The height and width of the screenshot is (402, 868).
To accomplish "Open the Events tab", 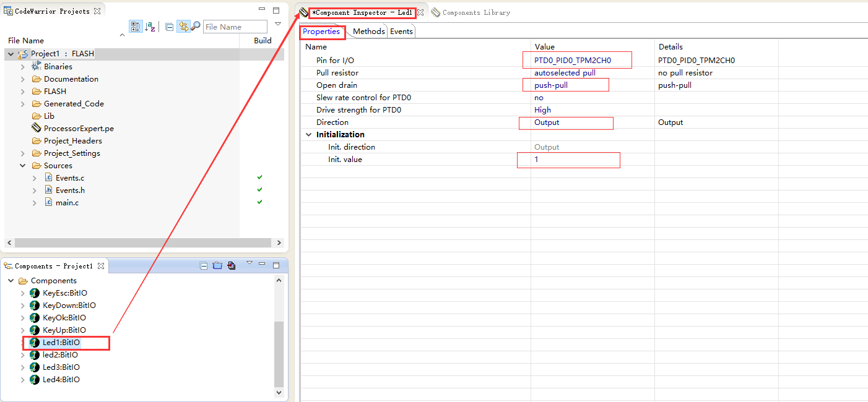I will click(401, 32).
